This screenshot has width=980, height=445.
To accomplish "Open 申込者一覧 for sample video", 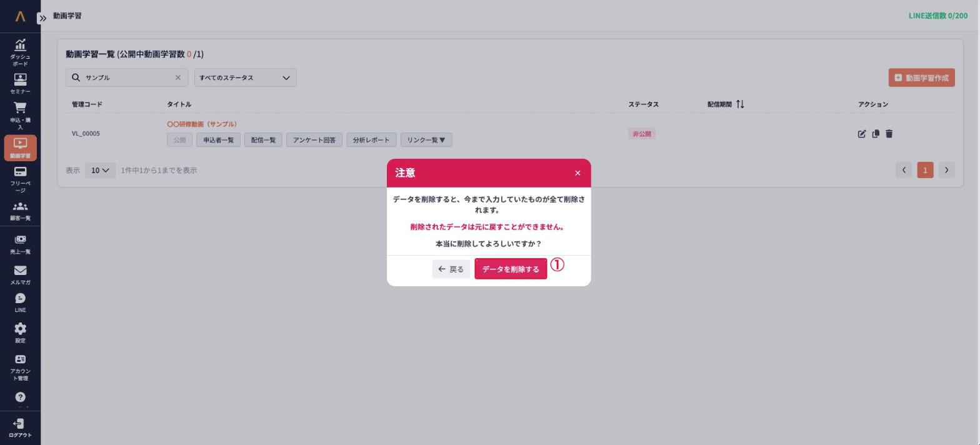I will click(x=218, y=140).
